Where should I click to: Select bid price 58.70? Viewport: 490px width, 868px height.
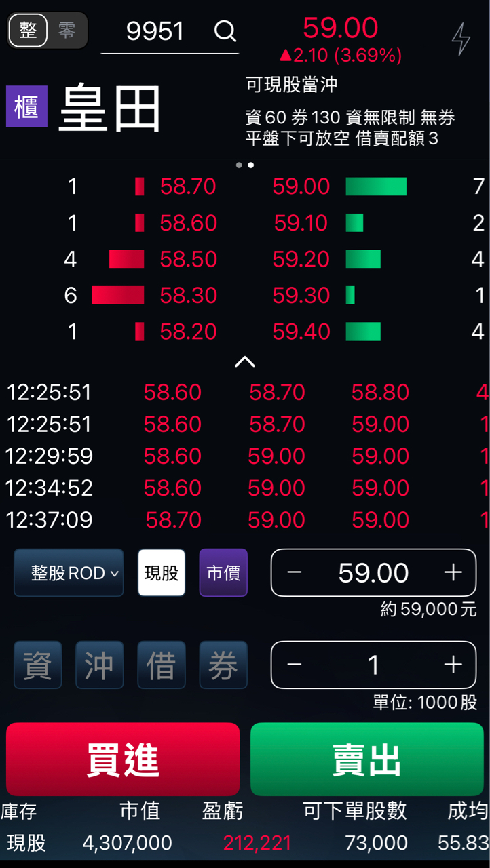(x=188, y=186)
